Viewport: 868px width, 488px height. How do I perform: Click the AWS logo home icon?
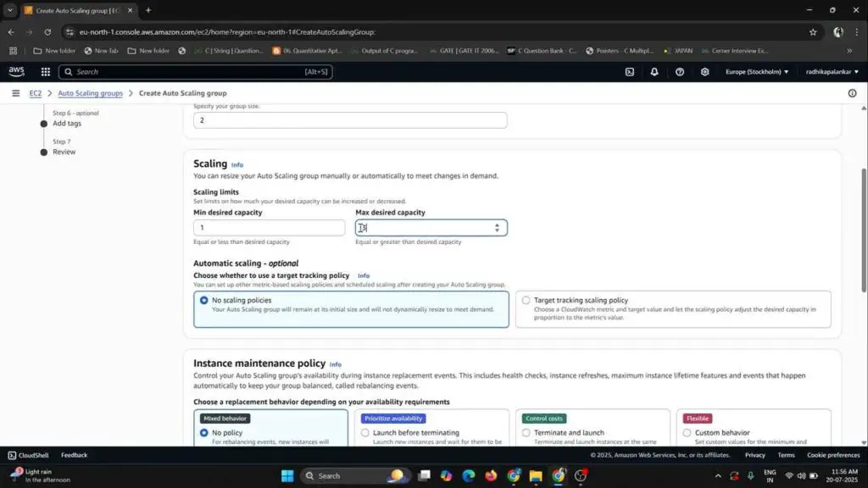pyautogui.click(x=17, y=71)
